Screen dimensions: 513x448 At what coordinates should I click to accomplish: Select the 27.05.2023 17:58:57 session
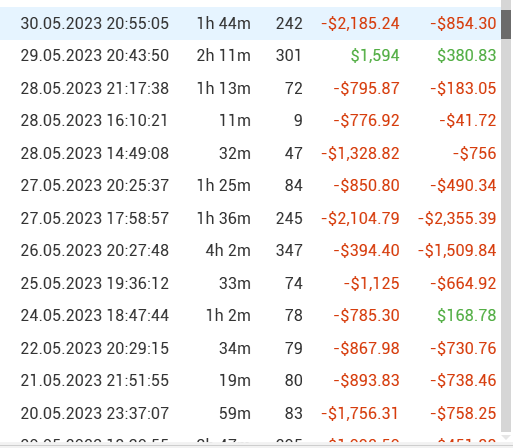pyautogui.click(x=250, y=218)
